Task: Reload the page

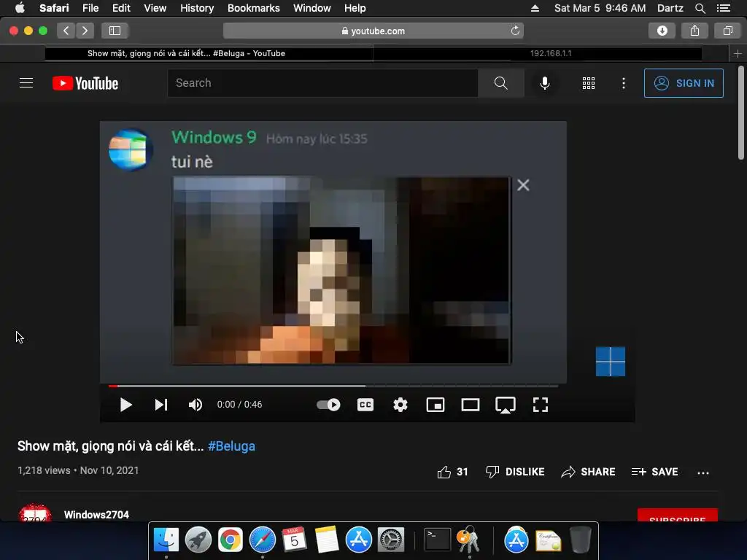Action: tap(515, 31)
